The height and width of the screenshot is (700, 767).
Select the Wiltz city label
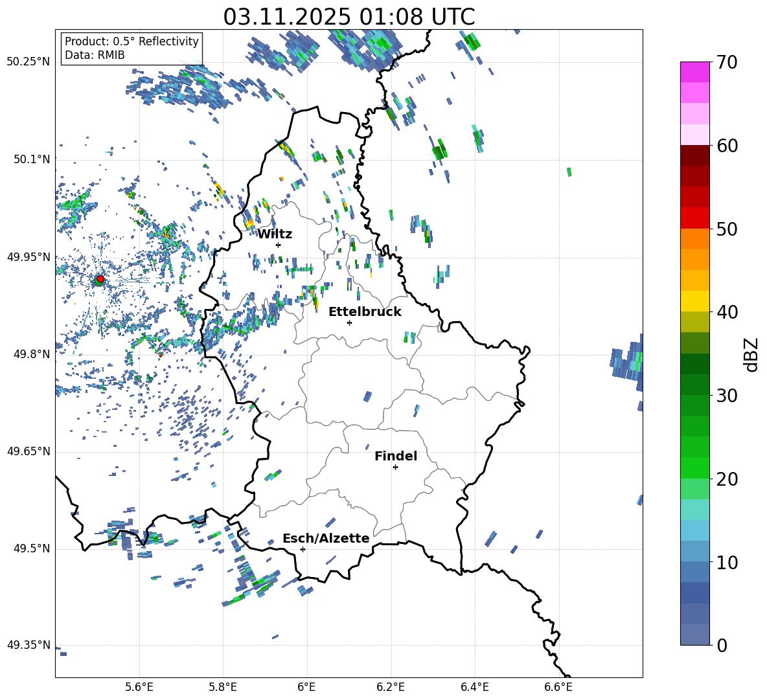coord(275,234)
